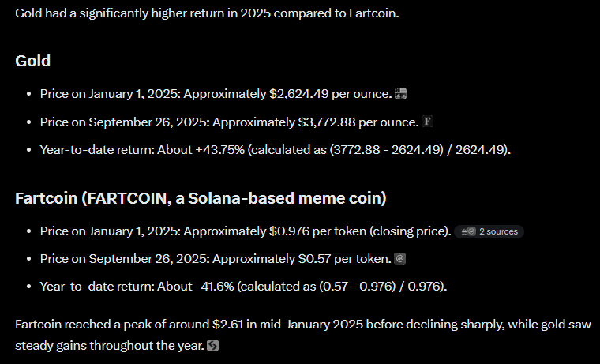Click the Fartcoin -41.6% year-to-date return line

coord(243,287)
